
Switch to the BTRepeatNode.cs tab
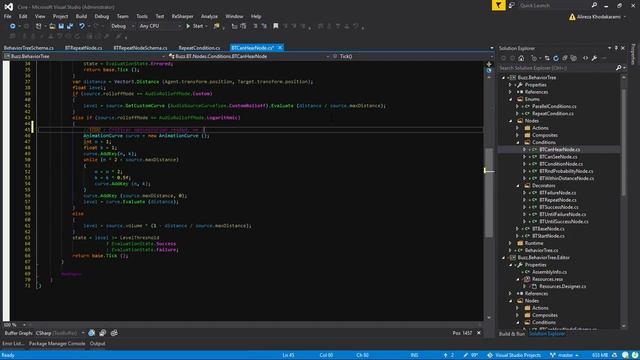click(84, 48)
